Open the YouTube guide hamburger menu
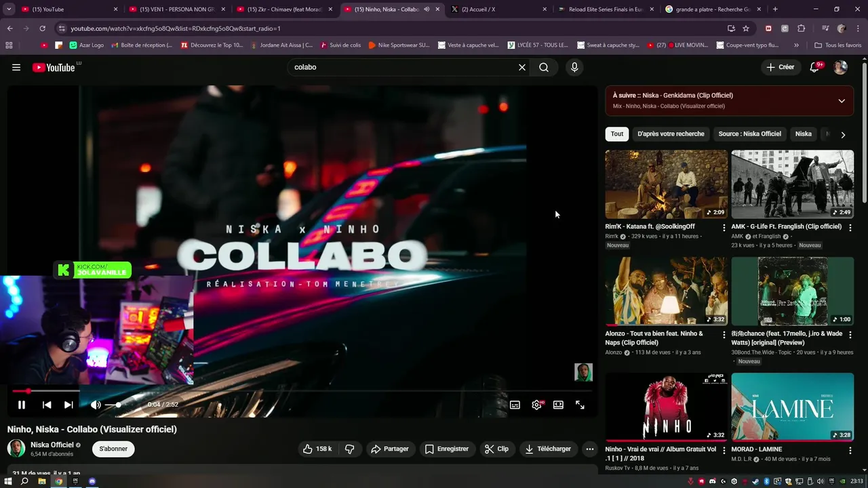The height and width of the screenshot is (488, 868). (x=16, y=67)
